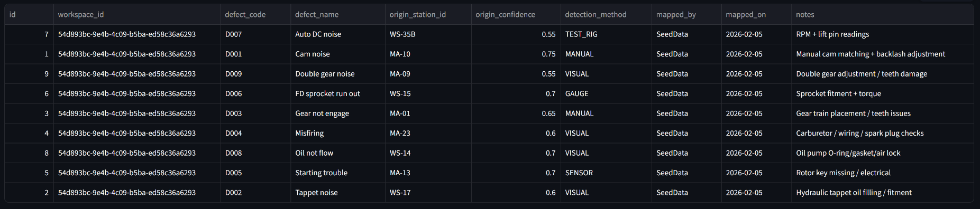Click mapped_on date in Tappet noise row

[756, 193]
